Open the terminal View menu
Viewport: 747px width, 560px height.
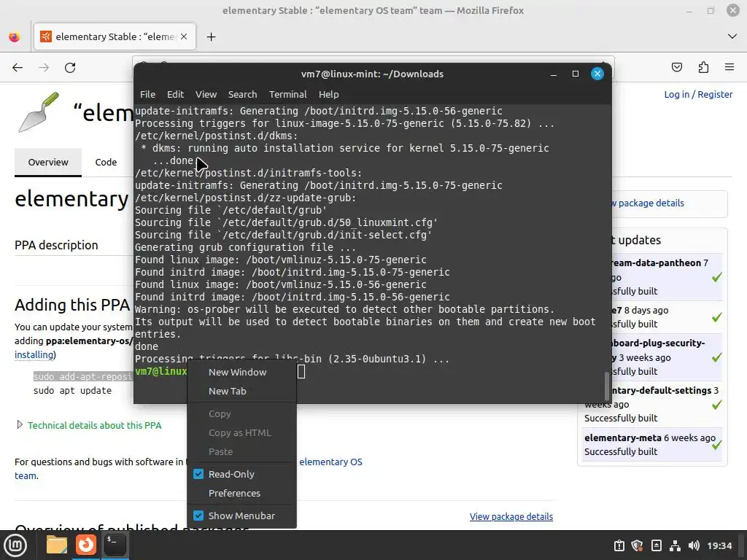(x=206, y=94)
